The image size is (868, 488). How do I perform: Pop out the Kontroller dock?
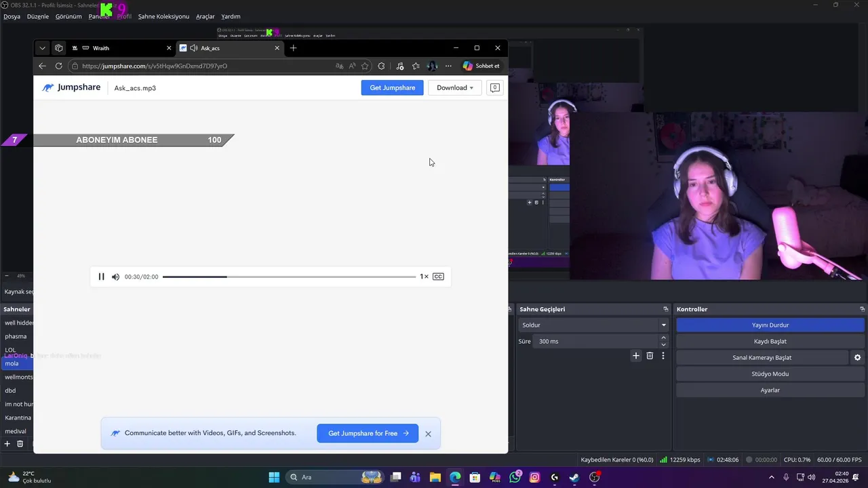pos(863,309)
